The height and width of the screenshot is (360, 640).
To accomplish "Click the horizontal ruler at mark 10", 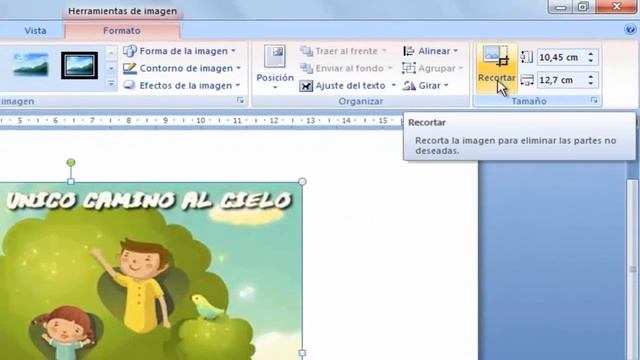I will coord(200,121).
